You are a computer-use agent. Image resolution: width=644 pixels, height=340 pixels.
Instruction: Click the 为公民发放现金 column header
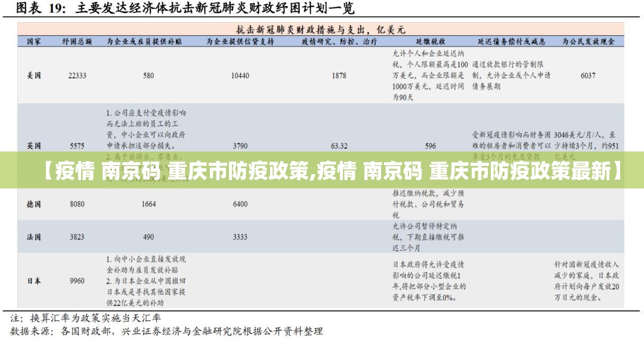pos(589,42)
